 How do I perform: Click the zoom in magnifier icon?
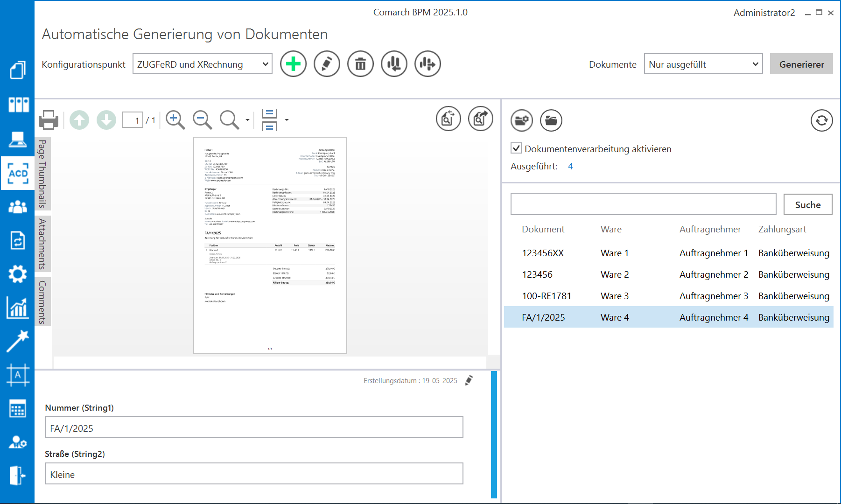pos(175,120)
